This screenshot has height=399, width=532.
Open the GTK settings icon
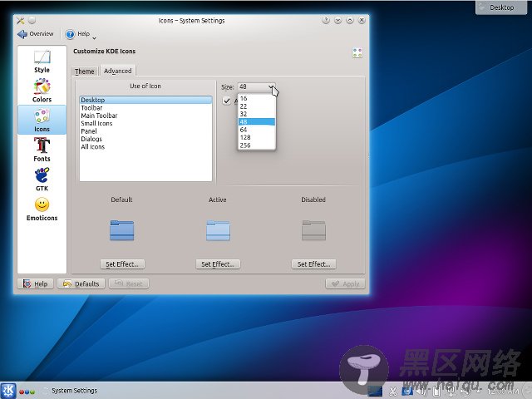42,180
